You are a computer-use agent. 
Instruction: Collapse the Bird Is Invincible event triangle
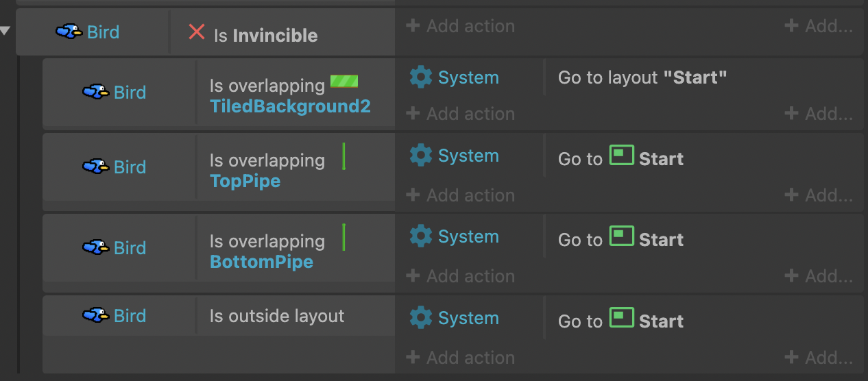point(6,31)
